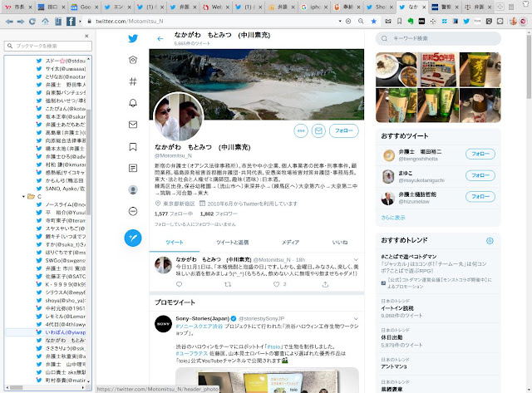
Task: Switch to ツイートと返信 tab
Action: pyautogui.click(x=233, y=243)
